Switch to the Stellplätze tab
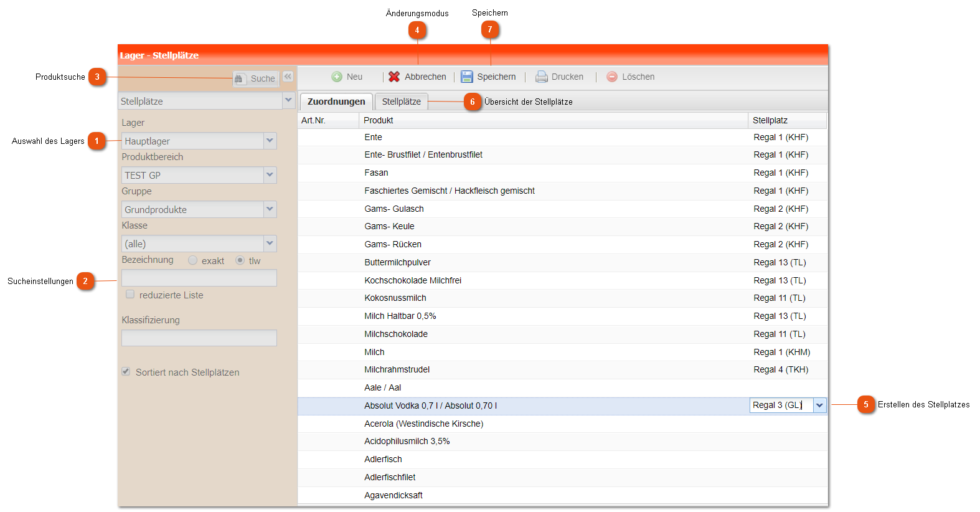This screenshot has height=512, width=980. click(x=402, y=102)
